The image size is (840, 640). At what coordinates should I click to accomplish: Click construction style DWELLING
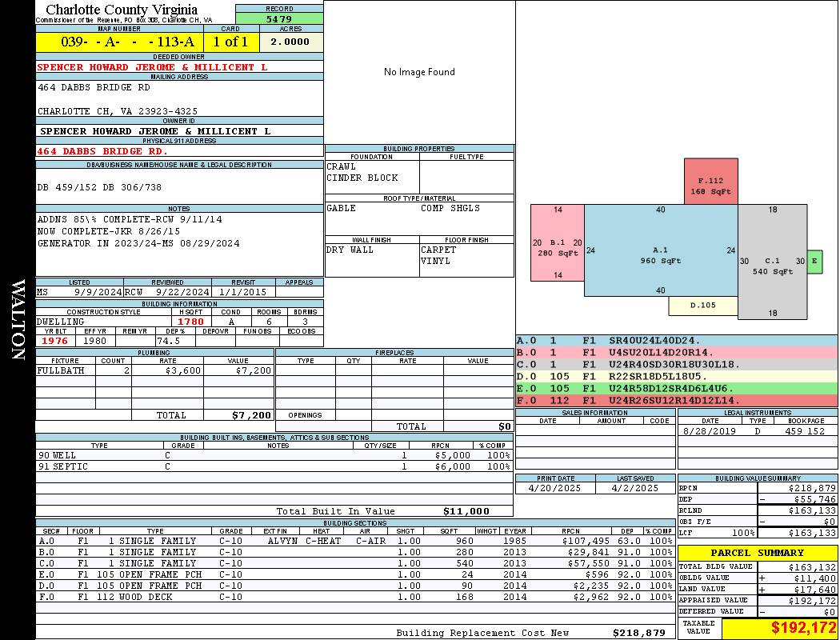coord(61,322)
